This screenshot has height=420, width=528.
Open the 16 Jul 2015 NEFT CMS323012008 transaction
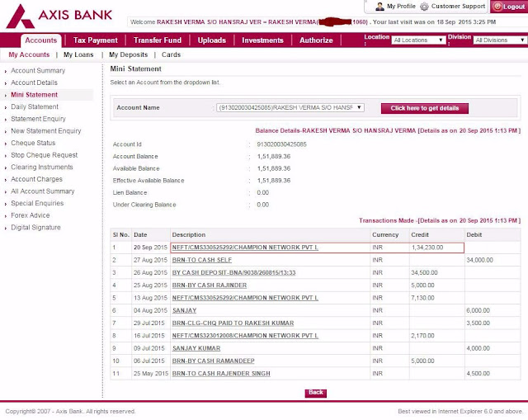click(x=245, y=336)
